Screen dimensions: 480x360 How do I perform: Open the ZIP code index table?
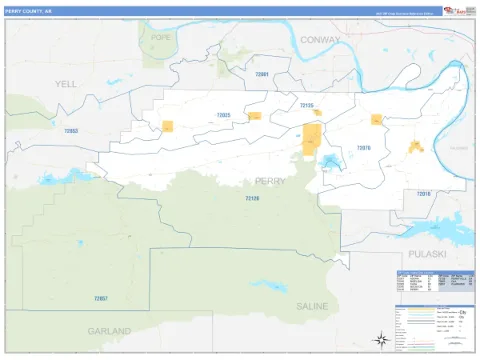pos(436,281)
